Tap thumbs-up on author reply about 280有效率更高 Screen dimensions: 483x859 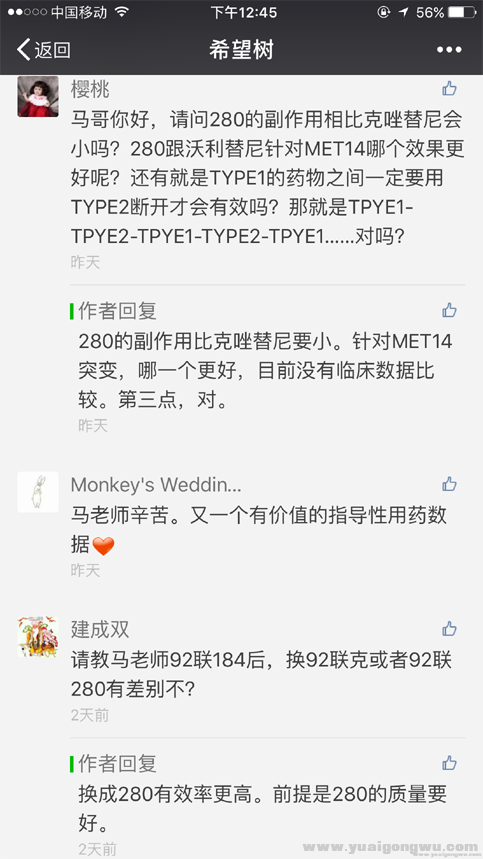[450, 763]
